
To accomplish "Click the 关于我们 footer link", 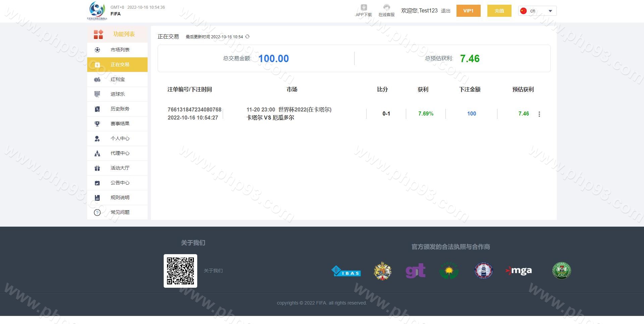I will point(213,271).
